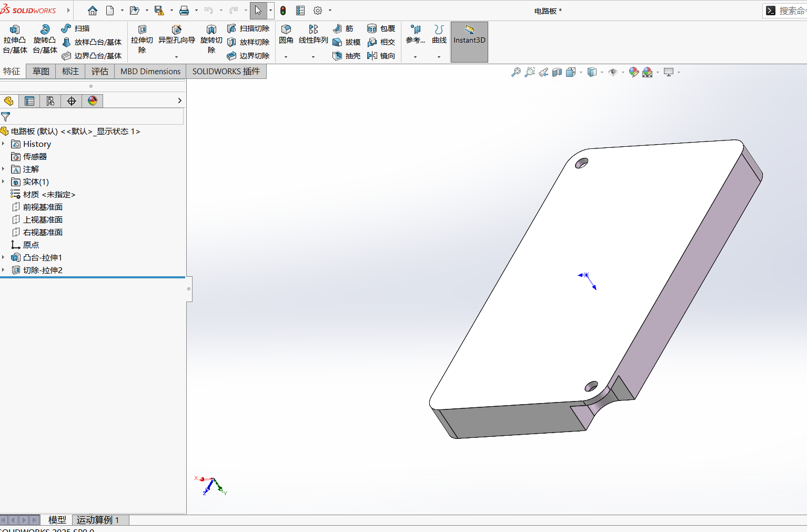Screen dimensions: 807x532
Task: Switch to the SOLIDWORKS 插件 tab
Action: tap(226, 71)
